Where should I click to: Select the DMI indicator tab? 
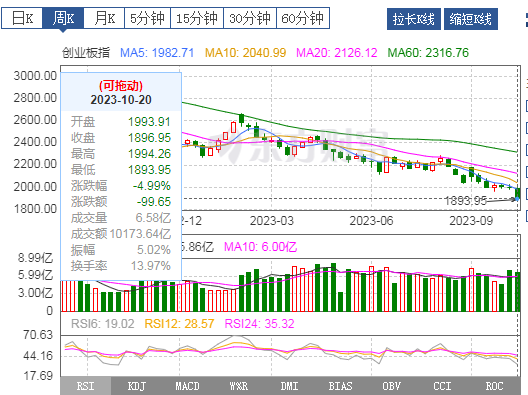(290, 386)
